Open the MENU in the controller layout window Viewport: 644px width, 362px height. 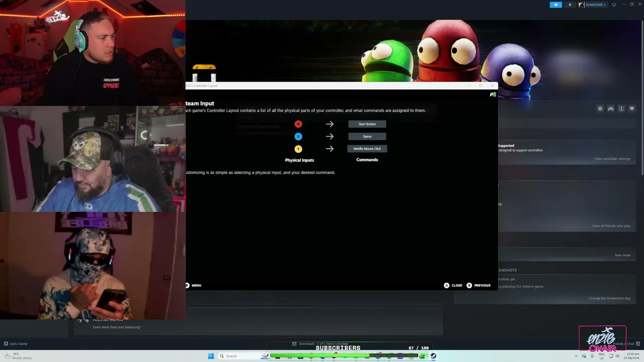click(194, 286)
